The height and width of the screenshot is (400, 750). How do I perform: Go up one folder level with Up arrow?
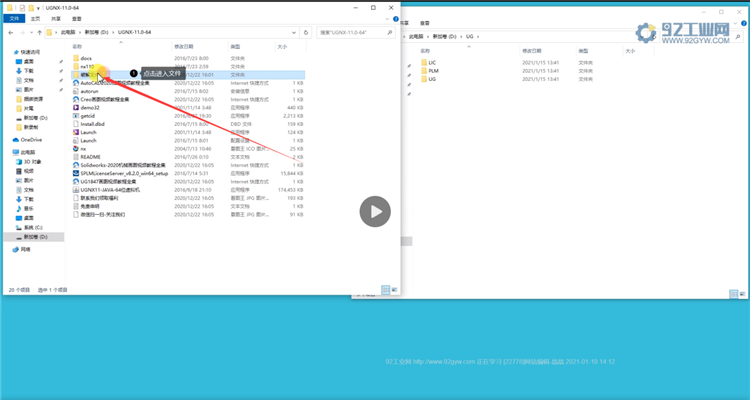[39, 33]
